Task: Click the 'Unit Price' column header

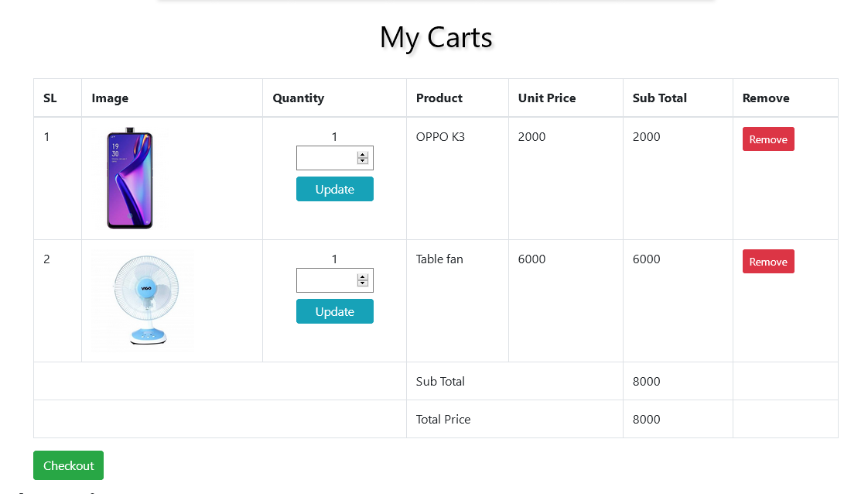Action: pyautogui.click(x=546, y=98)
